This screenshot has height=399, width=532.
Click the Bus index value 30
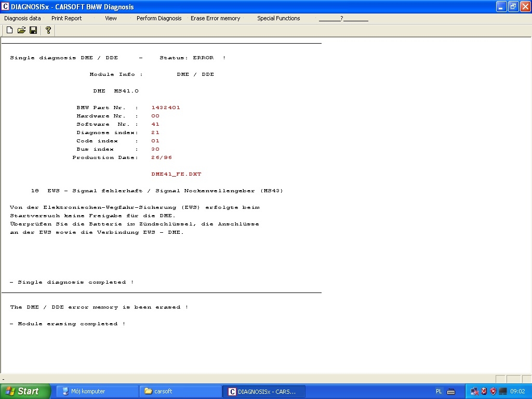coord(155,149)
